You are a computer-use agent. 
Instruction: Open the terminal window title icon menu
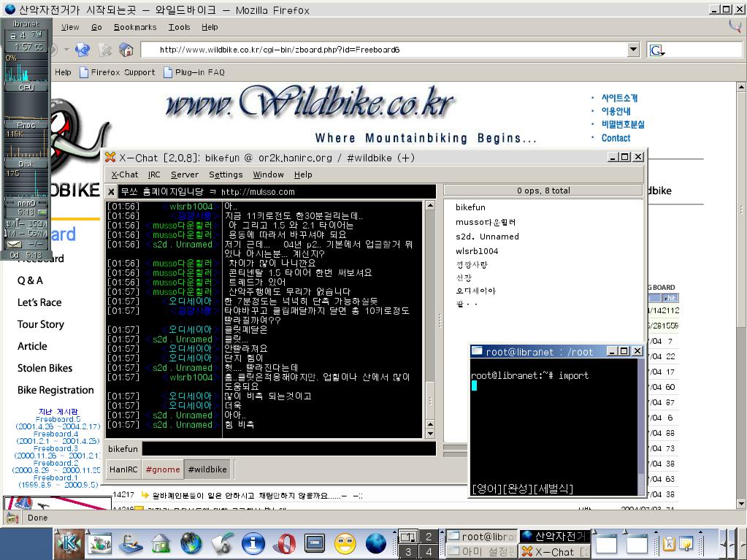point(476,351)
